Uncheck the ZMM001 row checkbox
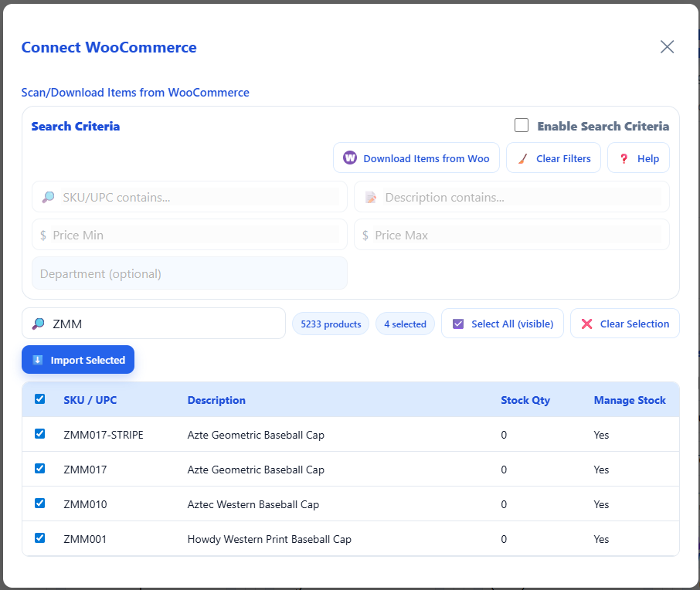 click(39, 538)
